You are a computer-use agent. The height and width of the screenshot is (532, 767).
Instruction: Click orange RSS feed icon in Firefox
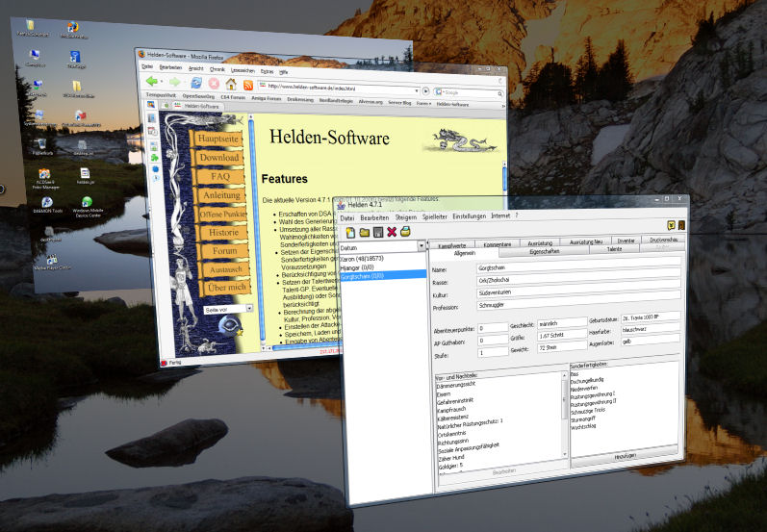click(x=248, y=85)
